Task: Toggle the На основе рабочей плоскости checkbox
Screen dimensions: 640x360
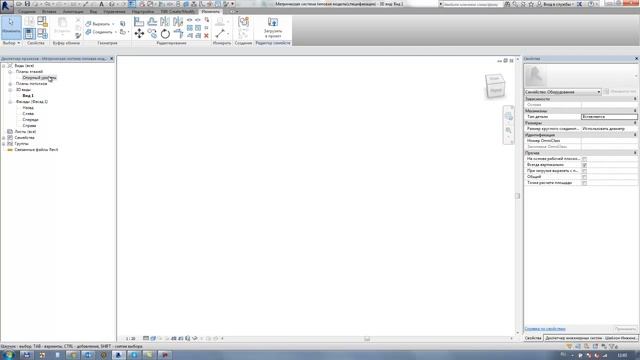Action: [x=584, y=159]
